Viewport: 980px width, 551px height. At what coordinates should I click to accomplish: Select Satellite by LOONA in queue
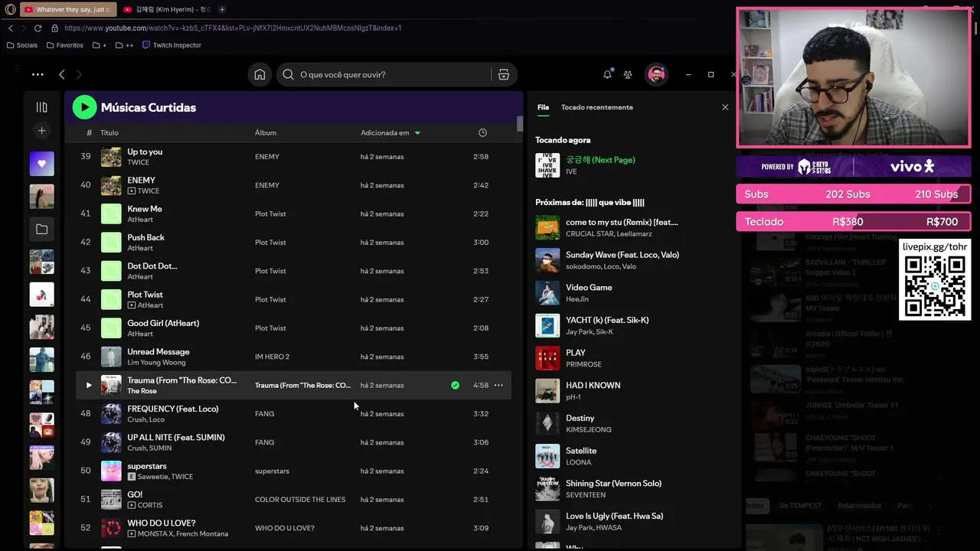pyautogui.click(x=581, y=451)
